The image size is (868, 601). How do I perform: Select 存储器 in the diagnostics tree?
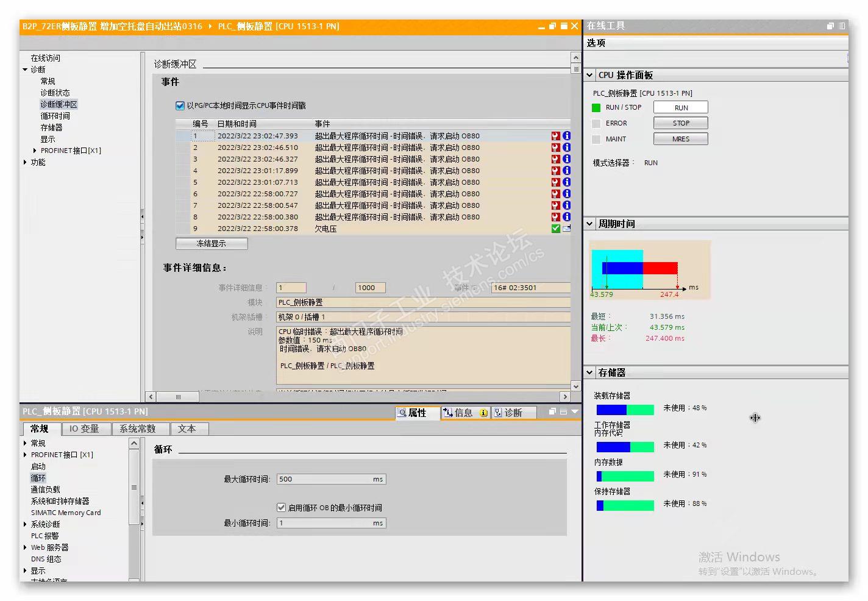tap(51, 127)
